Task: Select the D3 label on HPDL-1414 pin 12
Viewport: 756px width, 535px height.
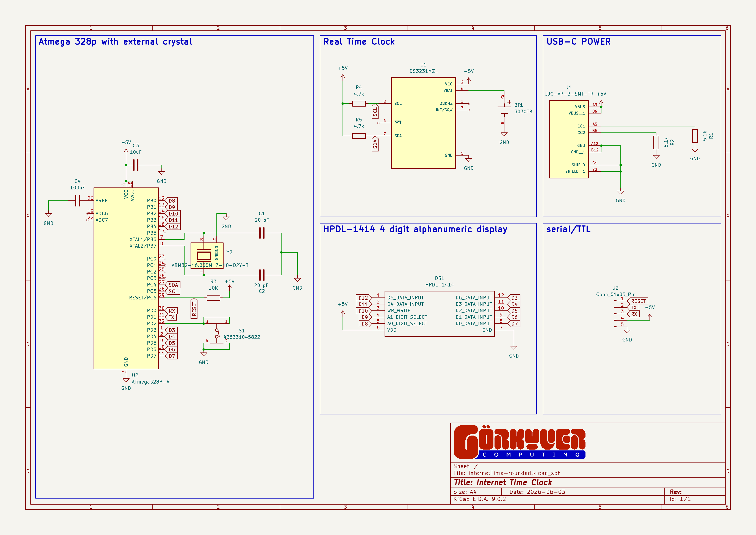Action: 514,298
